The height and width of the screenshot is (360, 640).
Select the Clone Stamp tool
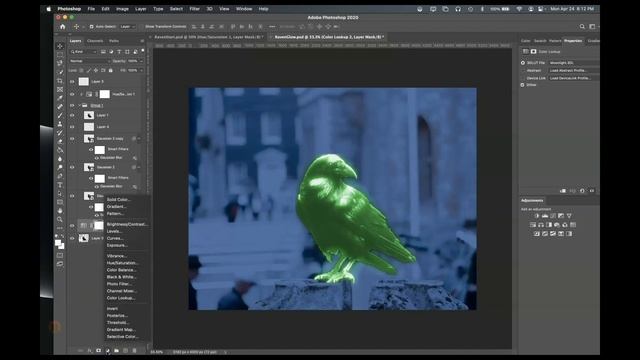pyautogui.click(x=60, y=124)
